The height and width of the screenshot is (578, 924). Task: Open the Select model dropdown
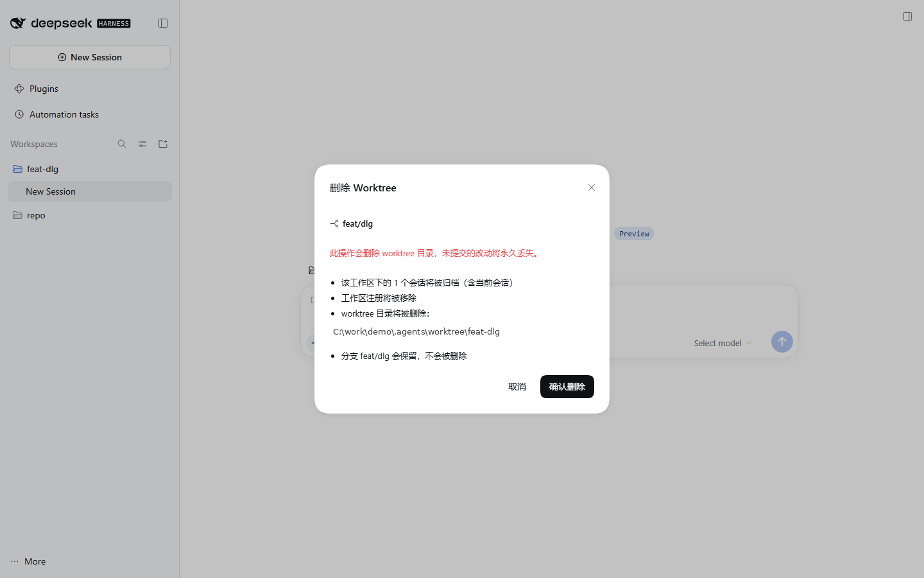(x=723, y=343)
